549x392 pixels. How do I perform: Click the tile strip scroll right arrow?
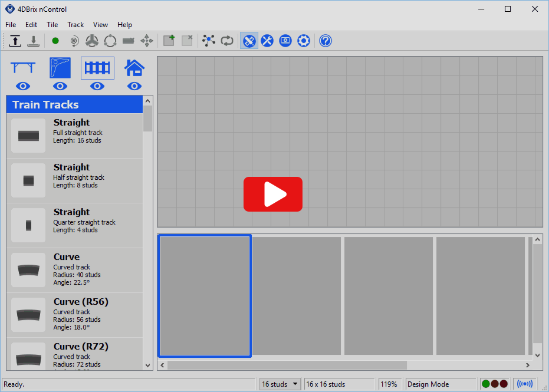(528, 365)
